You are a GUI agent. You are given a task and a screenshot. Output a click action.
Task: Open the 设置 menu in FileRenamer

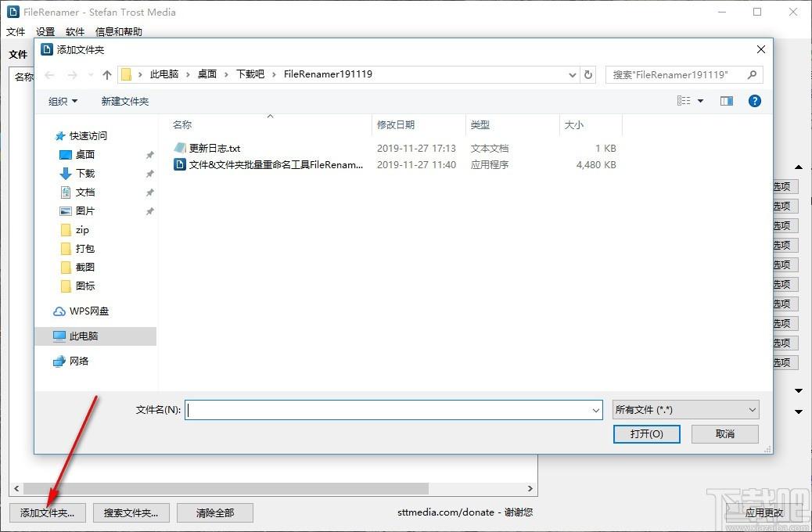coord(45,31)
